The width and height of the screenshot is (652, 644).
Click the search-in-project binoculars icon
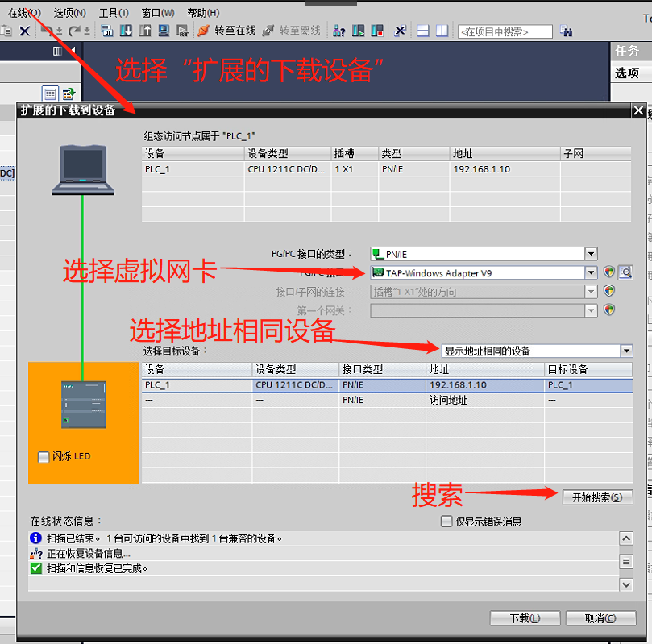pyautogui.click(x=567, y=31)
